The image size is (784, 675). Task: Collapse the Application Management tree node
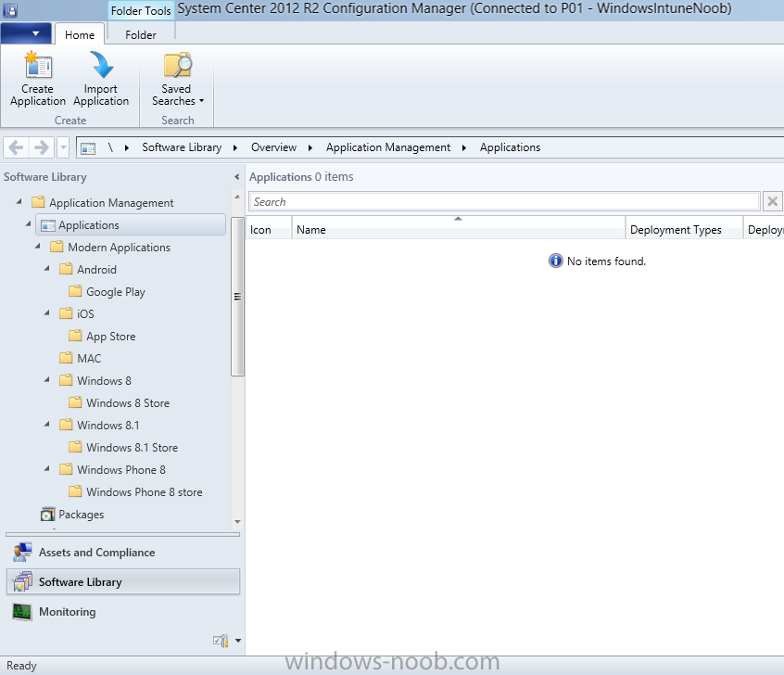tap(19, 201)
